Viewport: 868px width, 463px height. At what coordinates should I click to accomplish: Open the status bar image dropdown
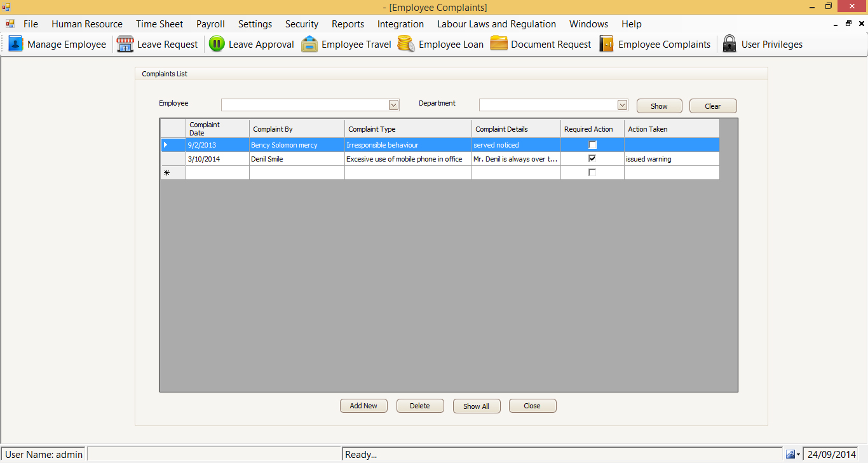(x=792, y=455)
